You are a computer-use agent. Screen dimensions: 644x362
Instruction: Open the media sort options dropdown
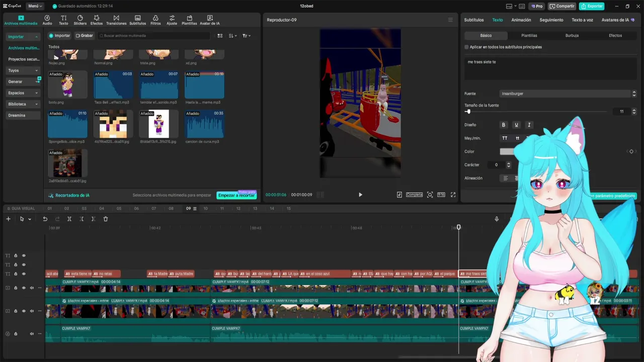pos(232,36)
